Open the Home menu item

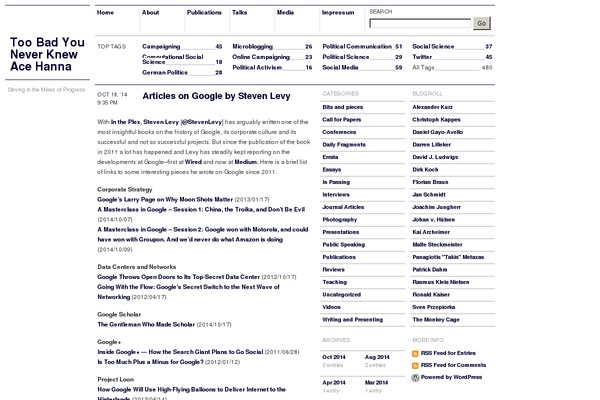click(x=105, y=13)
